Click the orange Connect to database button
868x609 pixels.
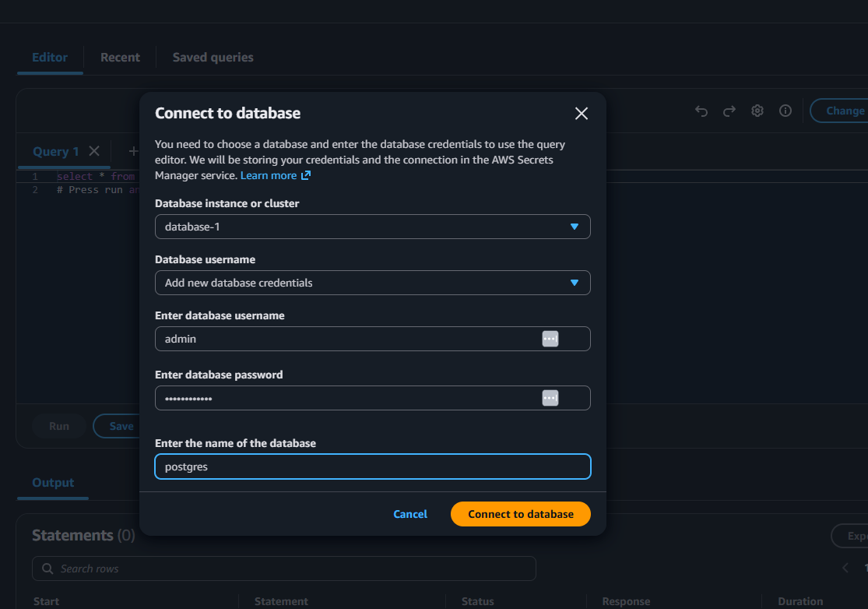click(x=520, y=514)
